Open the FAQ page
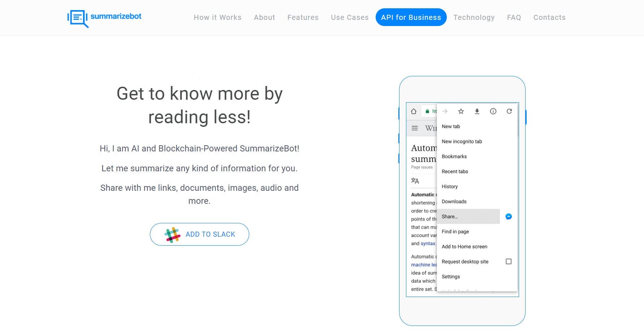This screenshot has width=644, height=331. (514, 17)
